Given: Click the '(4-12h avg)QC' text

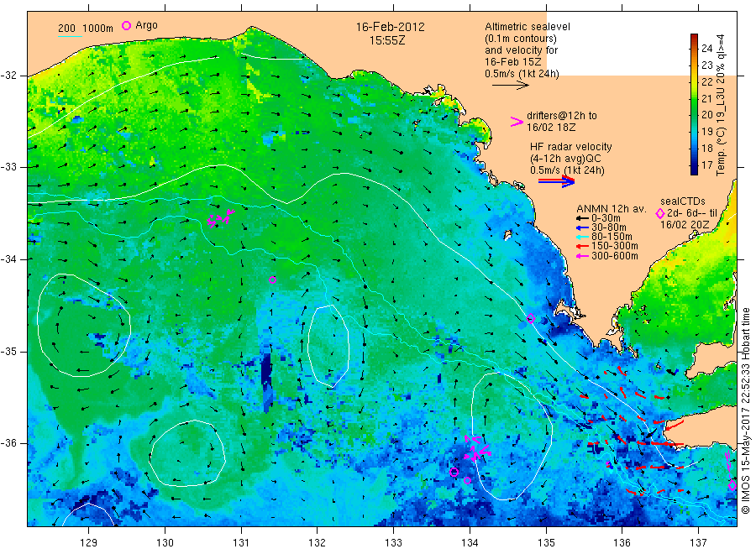Looking at the screenshot, I should click(x=565, y=159).
